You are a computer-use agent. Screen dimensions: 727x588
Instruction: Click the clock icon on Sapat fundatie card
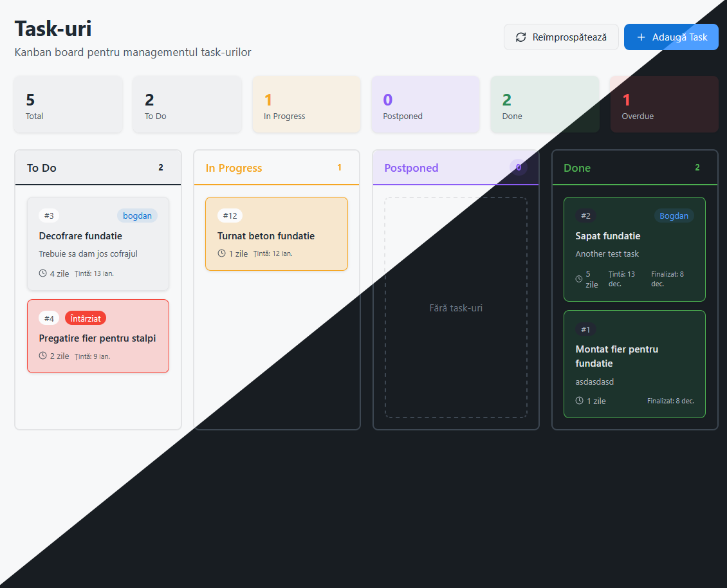[x=578, y=280]
